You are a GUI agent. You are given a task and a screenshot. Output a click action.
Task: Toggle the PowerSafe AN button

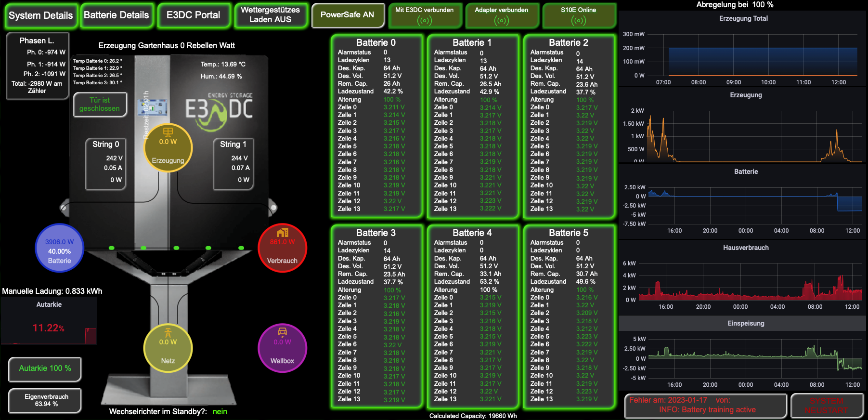(x=348, y=15)
